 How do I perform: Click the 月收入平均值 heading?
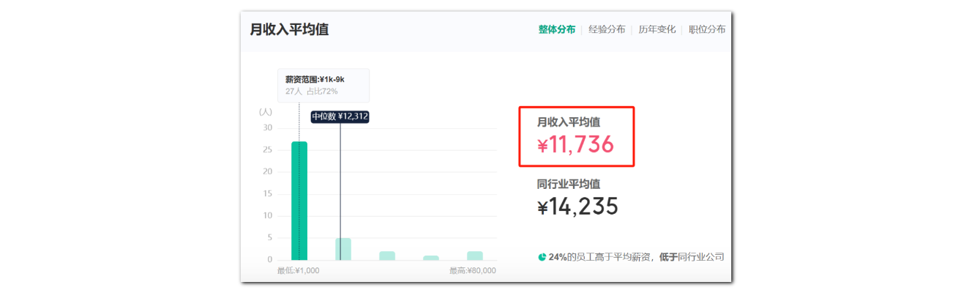(290, 30)
